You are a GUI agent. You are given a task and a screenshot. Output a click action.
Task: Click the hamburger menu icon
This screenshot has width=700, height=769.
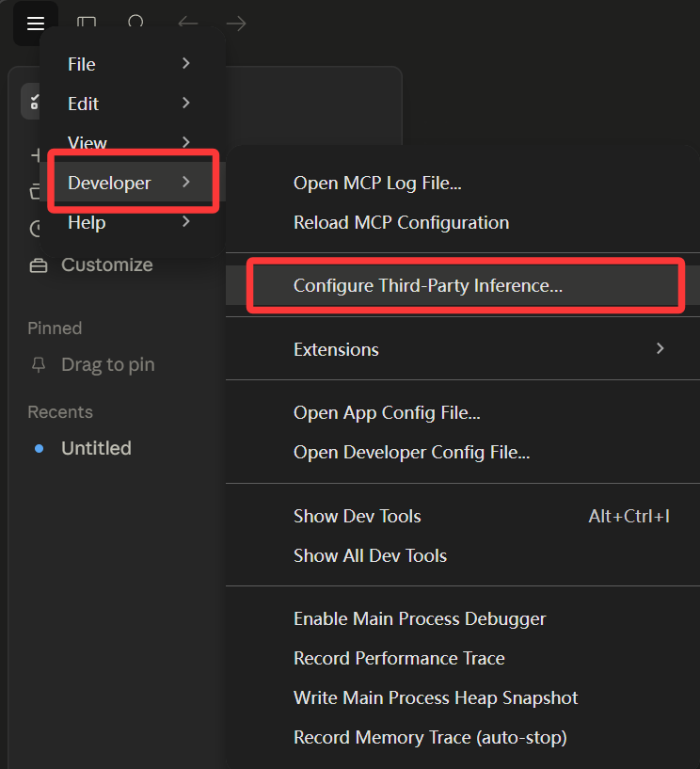tap(35, 24)
